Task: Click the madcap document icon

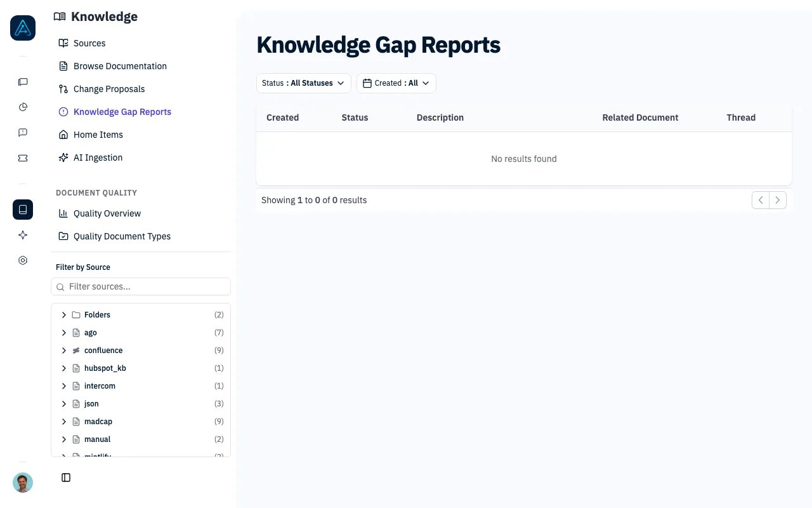Action: point(76,422)
